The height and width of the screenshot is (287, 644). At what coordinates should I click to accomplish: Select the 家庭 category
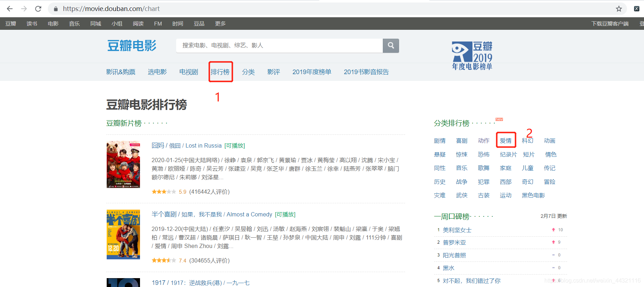click(506, 168)
